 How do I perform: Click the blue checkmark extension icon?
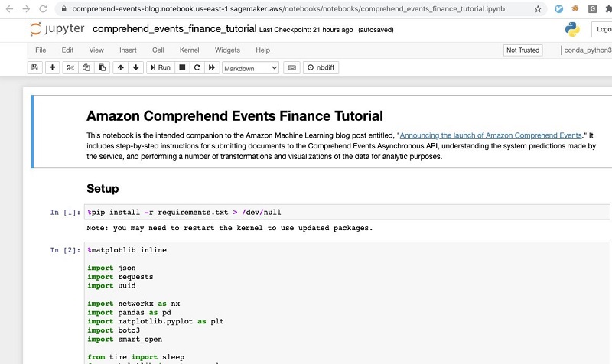click(x=559, y=8)
